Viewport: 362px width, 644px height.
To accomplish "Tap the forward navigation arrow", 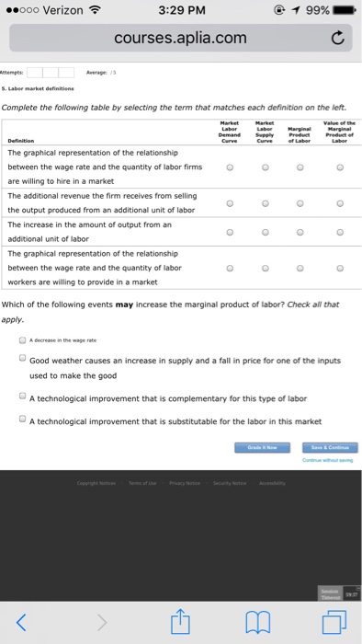I will (102, 623).
